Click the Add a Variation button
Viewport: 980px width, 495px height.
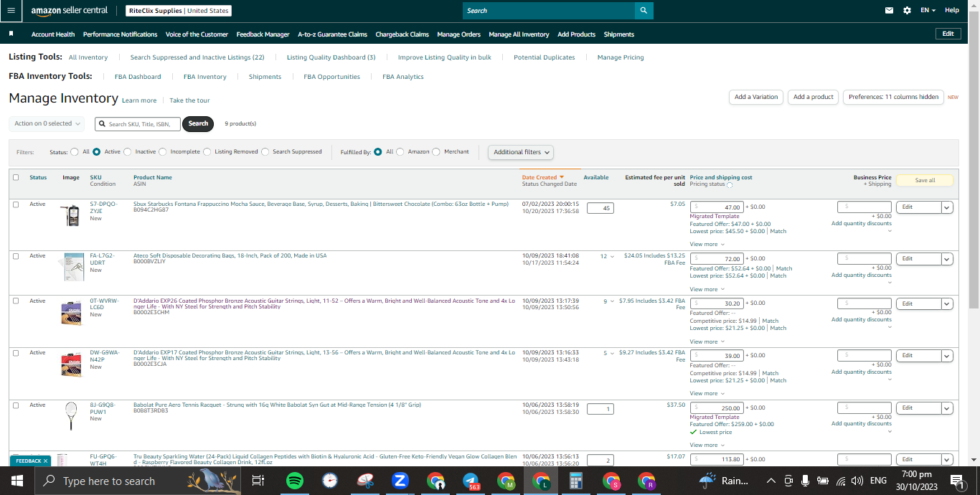(x=756, y=97)
